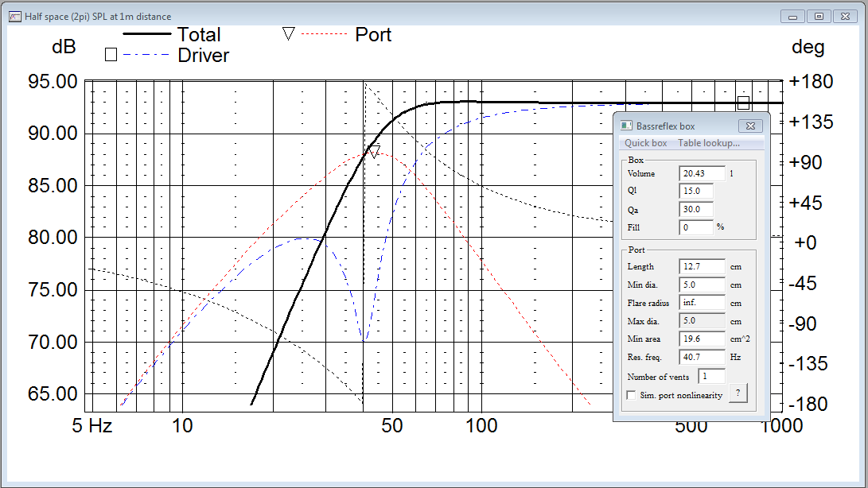Image resolution: width=868 pixels, height=488 pixels.
Task: Maximize the SPL graph window
Action: [819, 17]
